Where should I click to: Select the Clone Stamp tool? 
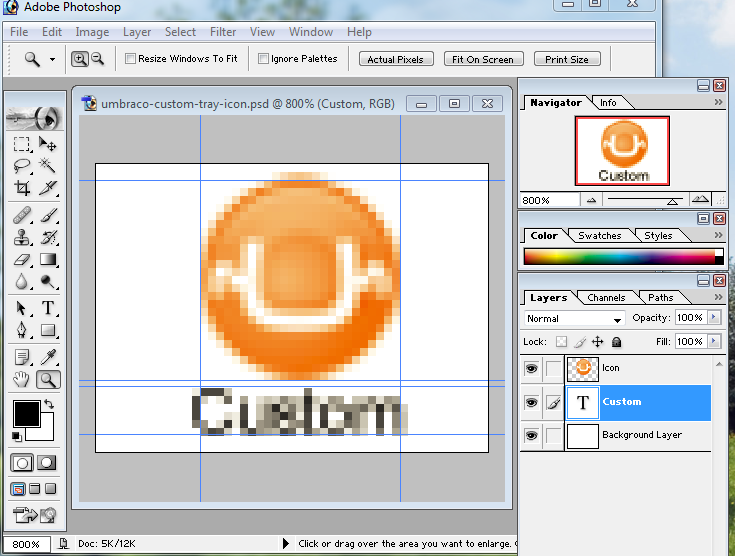click(22, 237)
